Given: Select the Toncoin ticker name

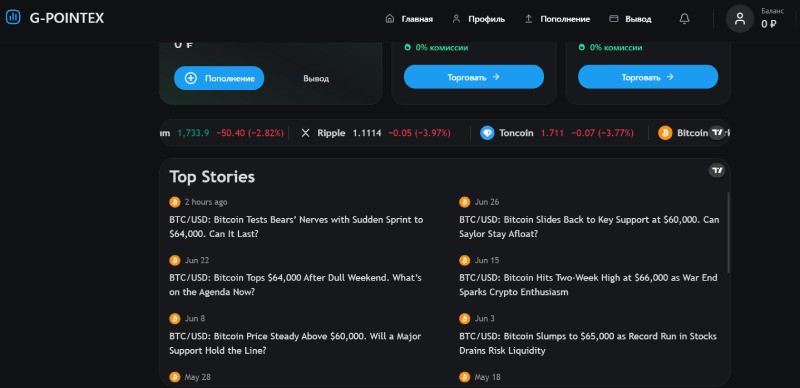Looking at the screenshot, I should [516, 133].
